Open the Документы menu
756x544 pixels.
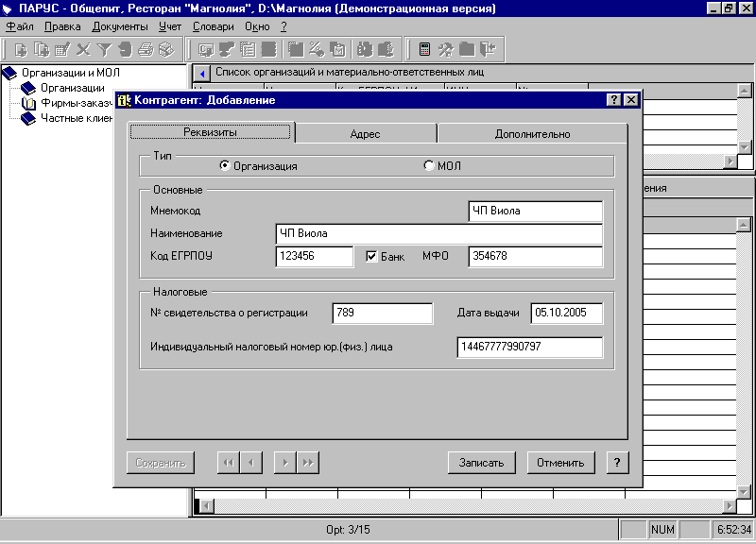click(120, 27)
